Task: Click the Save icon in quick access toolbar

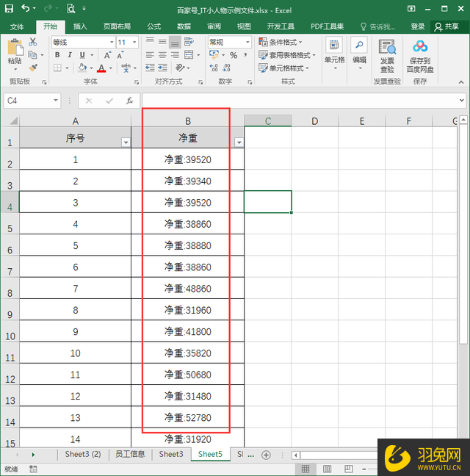Action: [9, 9]
